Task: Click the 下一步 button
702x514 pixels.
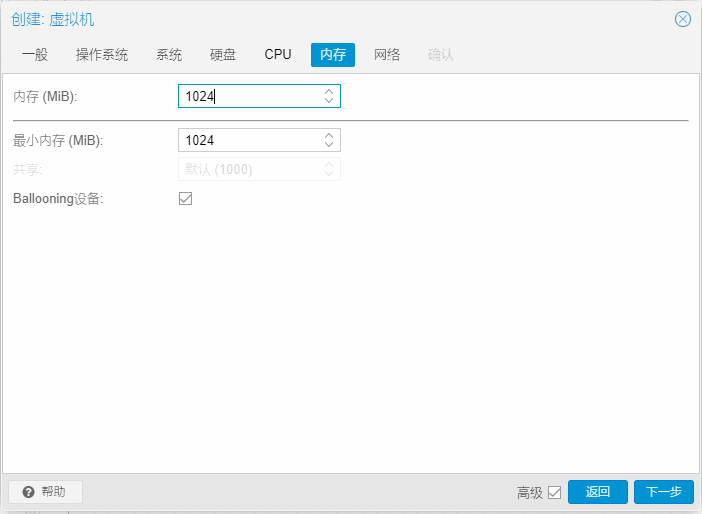Action: (664, 492)
